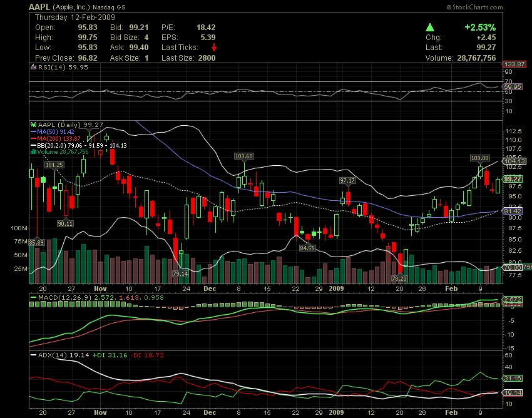Click the green 31.16 tag on ADX axis

pyautogui.click(x=513, y=378)
